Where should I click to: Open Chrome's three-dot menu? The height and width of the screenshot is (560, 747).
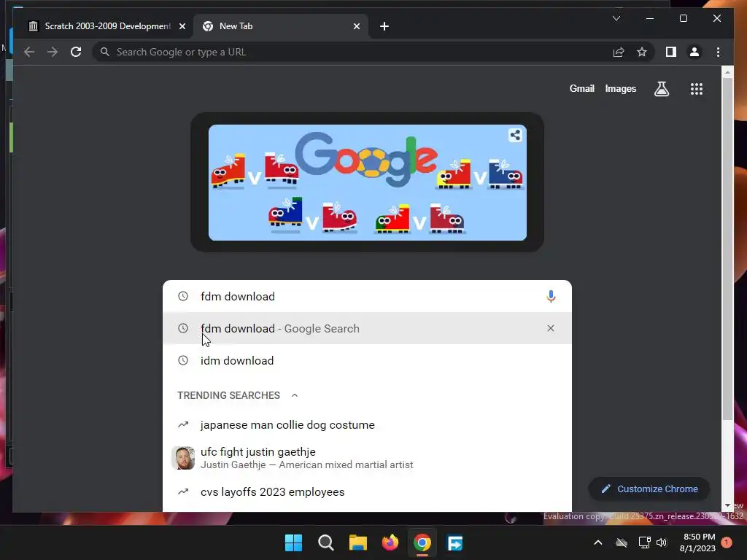[718, 52]
